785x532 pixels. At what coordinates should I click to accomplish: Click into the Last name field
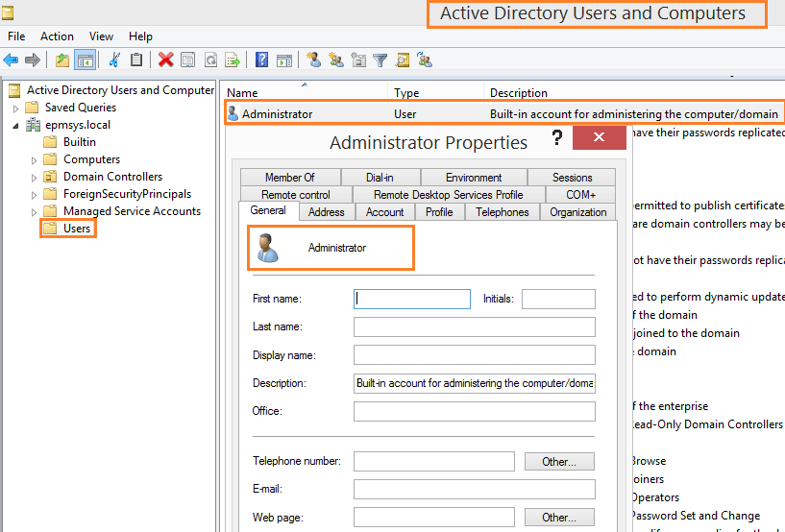pos(475,326)
